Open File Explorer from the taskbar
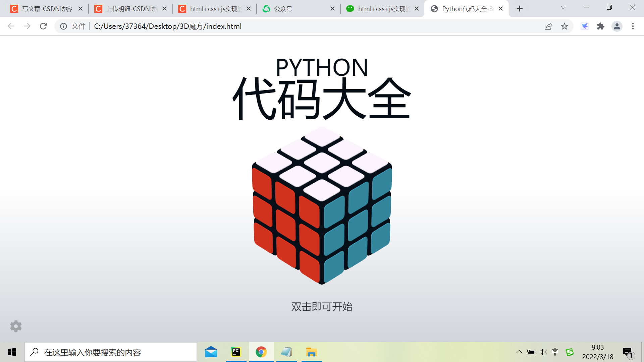This screenshot has height=362, width=644. (x=311, y=352)
